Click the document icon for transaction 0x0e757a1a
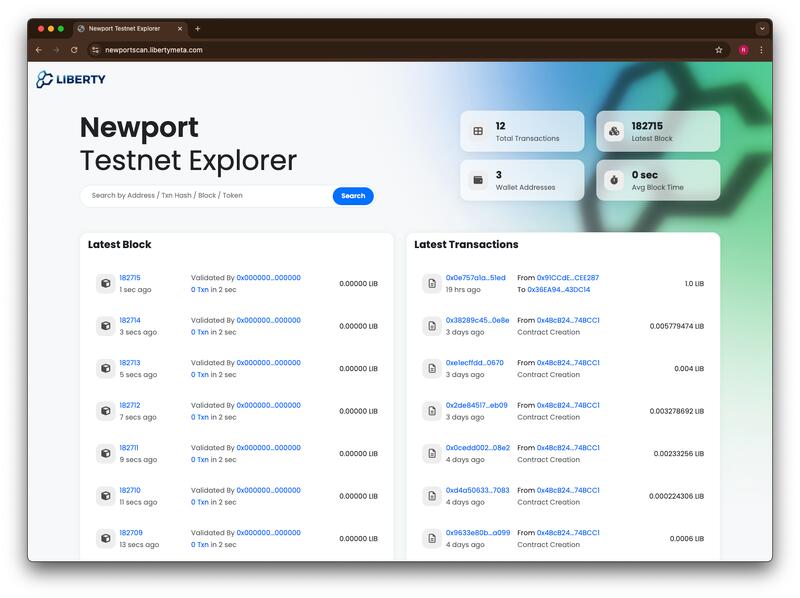The image size is (800, 598). coord(432,283)
